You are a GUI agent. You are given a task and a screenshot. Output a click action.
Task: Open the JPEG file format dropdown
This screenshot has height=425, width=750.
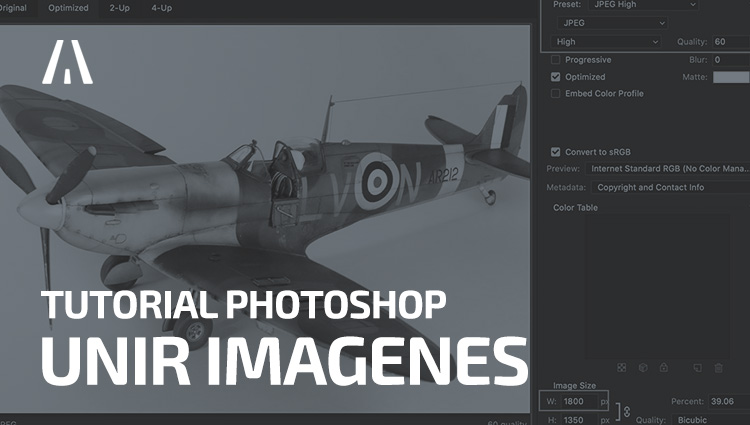pos(612,23)
